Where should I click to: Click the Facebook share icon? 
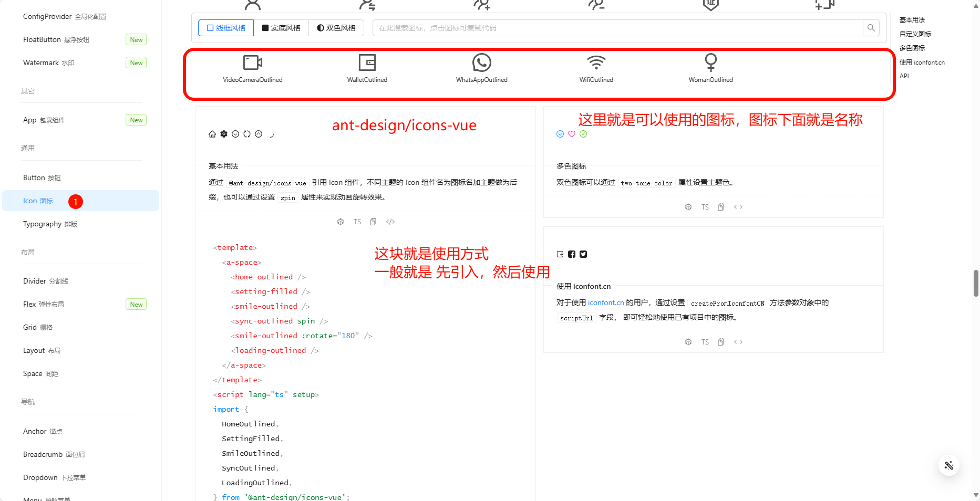572,254
